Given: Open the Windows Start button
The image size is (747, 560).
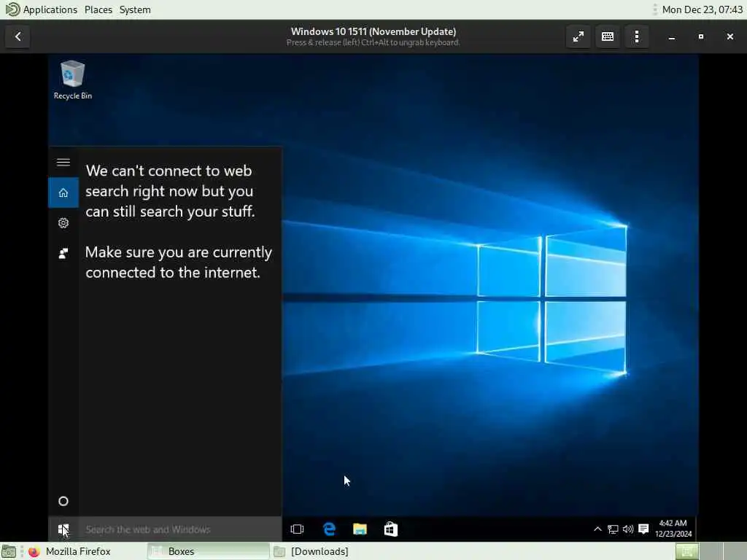Looking at the screenshot, I should click(x=63, y=529).
